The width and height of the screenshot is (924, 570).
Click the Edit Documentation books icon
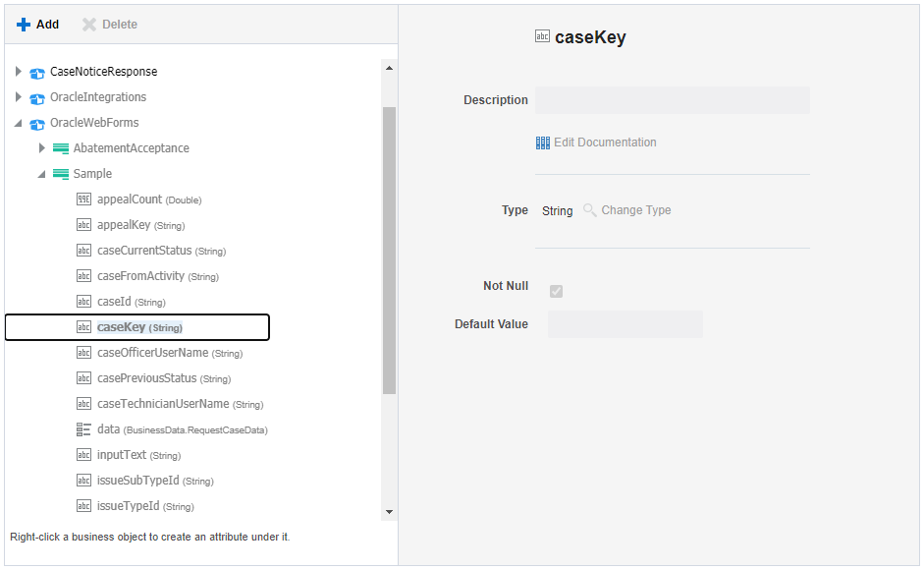pyautogui.click(x=543, y=142)
